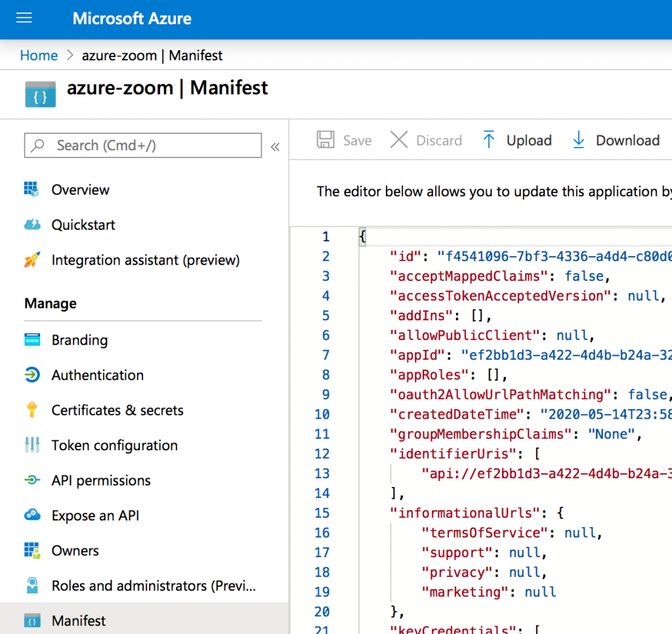Viewport: 672px width, 634px height.
Task: Click the Overview grid icon
Action: (31, 189)
